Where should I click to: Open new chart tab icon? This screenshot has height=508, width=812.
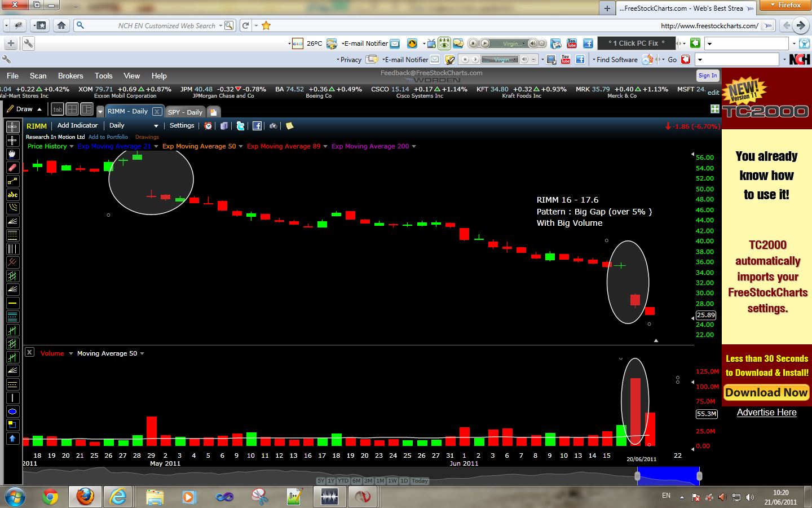214,112
